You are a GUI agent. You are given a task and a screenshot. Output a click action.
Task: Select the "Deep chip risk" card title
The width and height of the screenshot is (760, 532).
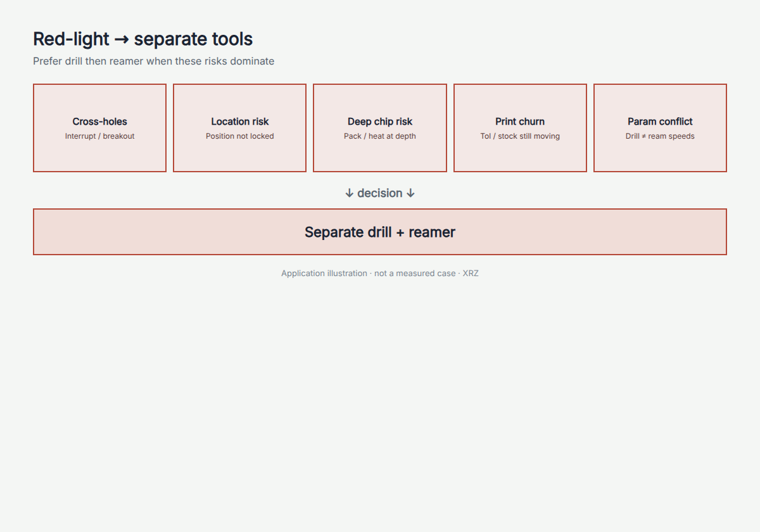[380, 122]
